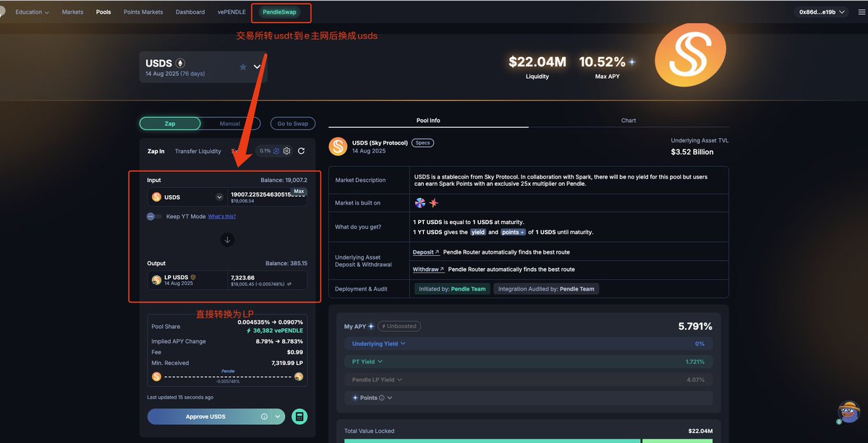Open the Education menu dropdown
This screenshot has width=868, height=443.
coord(32,12)
